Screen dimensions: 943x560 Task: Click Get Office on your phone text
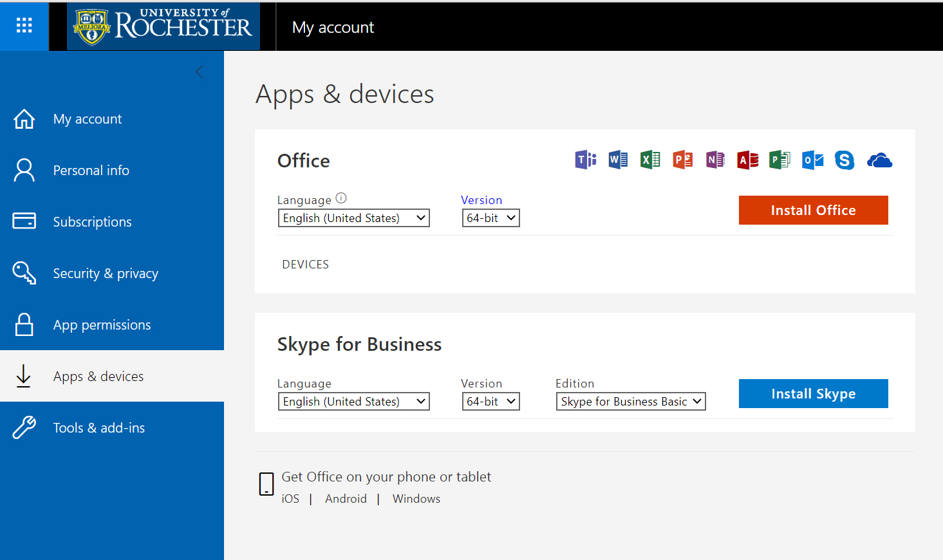pyautogui.click(x=386, y=477)
